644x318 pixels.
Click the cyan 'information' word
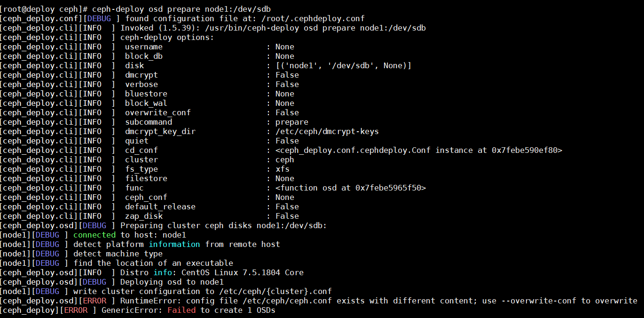[x=174, y=244]
